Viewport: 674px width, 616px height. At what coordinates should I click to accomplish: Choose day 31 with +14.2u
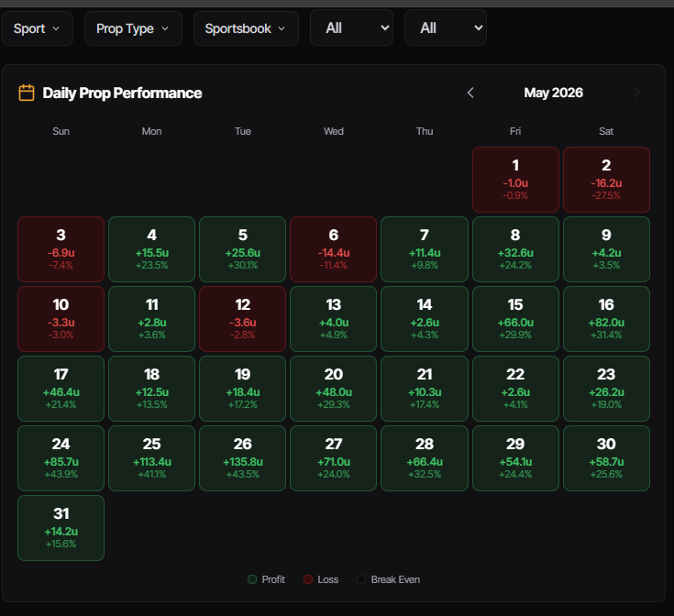pyautogui.click(x=61, y=527)
